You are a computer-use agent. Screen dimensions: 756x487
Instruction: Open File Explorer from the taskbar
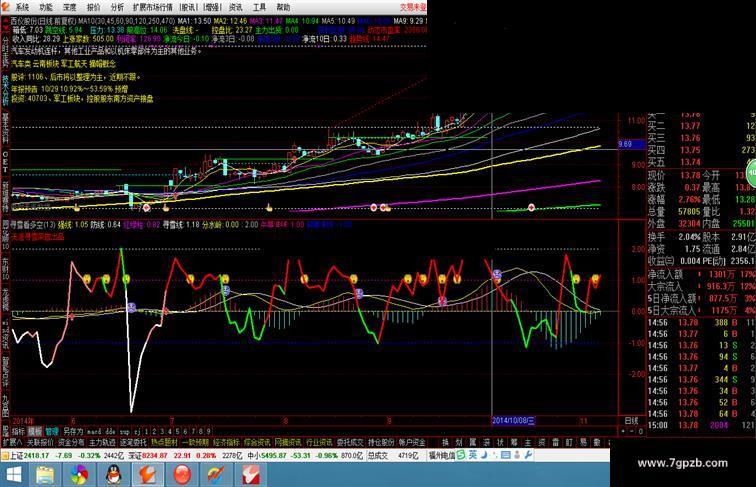[x=45, y=475]
